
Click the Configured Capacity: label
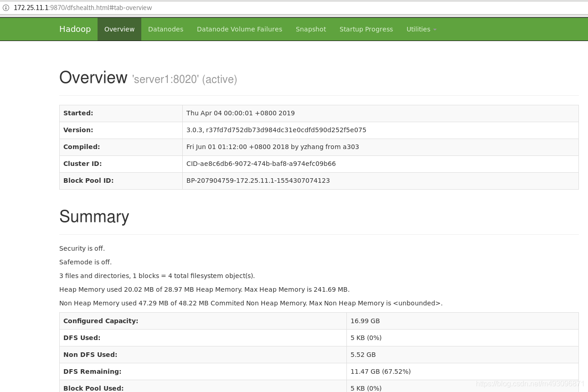(101, 321)
